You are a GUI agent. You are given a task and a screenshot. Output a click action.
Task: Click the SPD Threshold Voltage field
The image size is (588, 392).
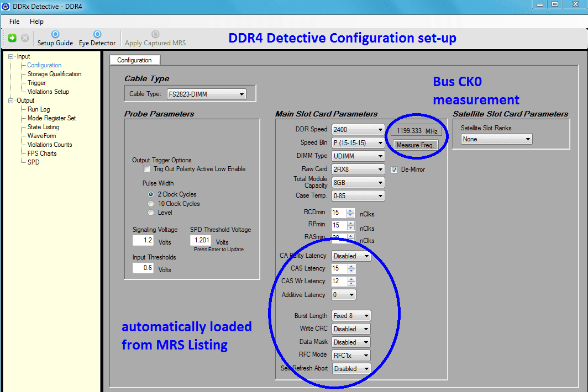click(x=200, y=240)
